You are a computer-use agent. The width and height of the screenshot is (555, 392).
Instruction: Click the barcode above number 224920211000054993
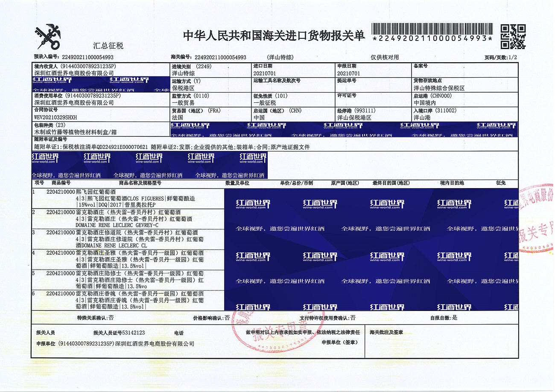coord(432,29)
